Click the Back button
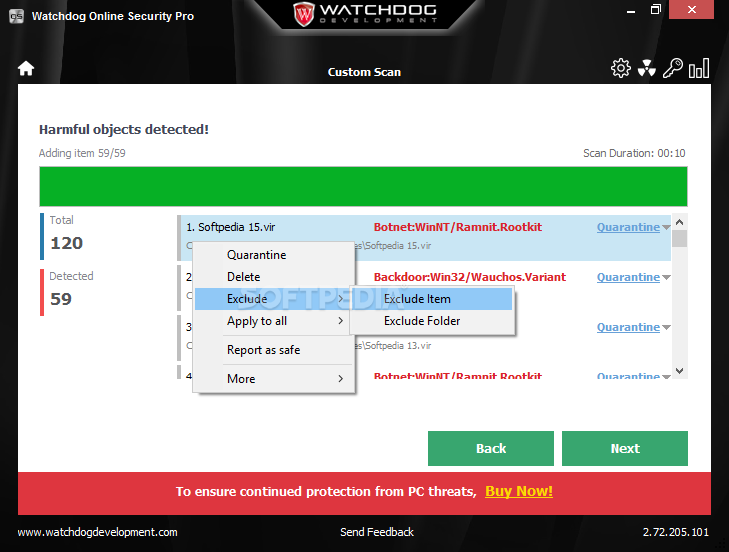The image size is (729, 552). point(490,448)
